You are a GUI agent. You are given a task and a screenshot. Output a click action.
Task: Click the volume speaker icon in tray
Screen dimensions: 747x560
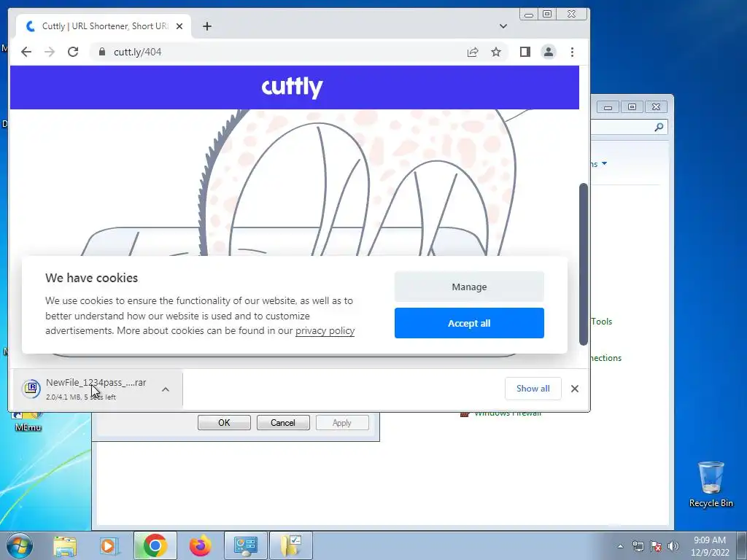tap(673, 546)
